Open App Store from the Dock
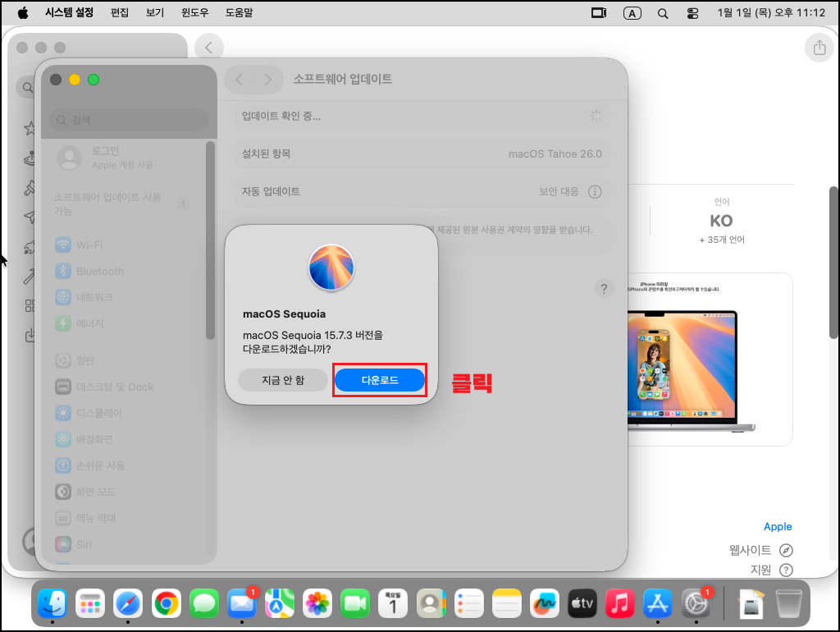Viewport: 840px width, 632px height. (658, 603)
